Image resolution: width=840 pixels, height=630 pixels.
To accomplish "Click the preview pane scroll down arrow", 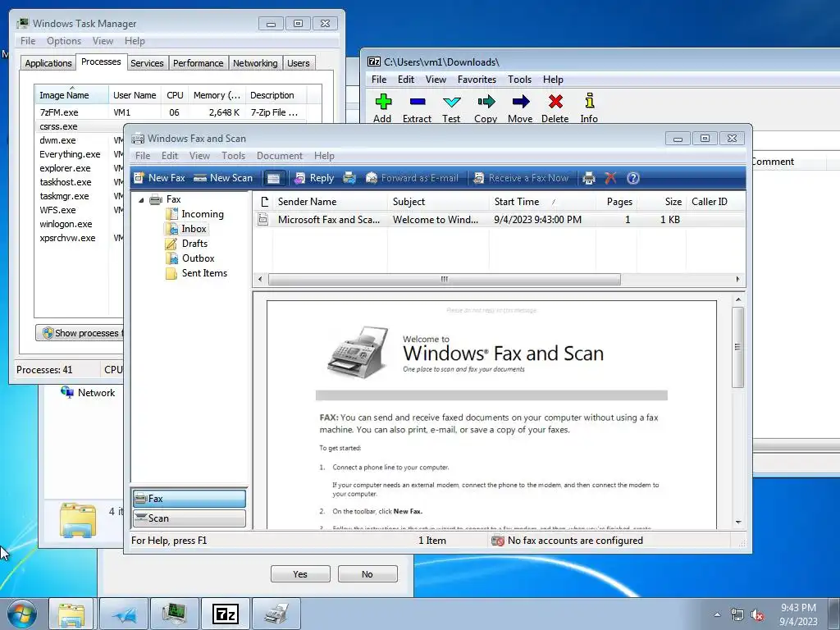I will pos(738,522).
